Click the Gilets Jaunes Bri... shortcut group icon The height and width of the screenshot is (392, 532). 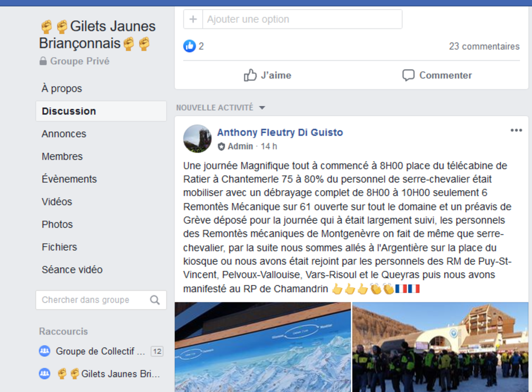(x=44, y=374)
